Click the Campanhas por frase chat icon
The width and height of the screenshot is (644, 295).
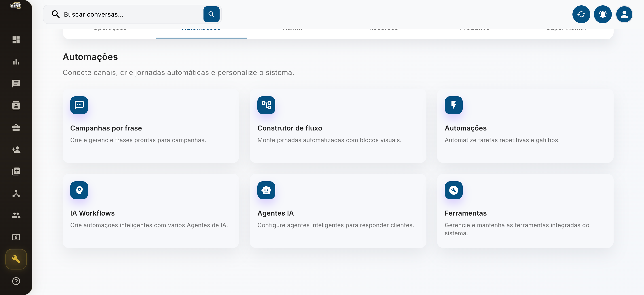pyautogui.click(x=79, y=105)
